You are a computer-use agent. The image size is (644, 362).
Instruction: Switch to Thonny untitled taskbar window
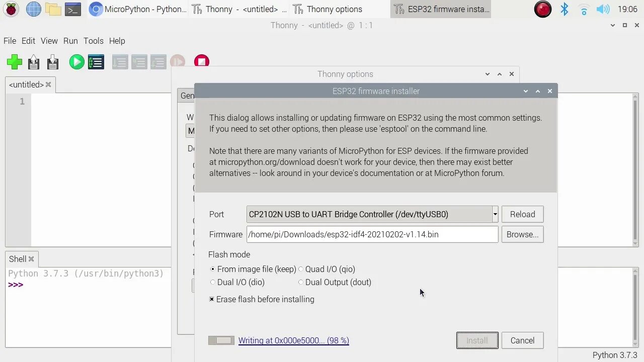tap(239, 9)
